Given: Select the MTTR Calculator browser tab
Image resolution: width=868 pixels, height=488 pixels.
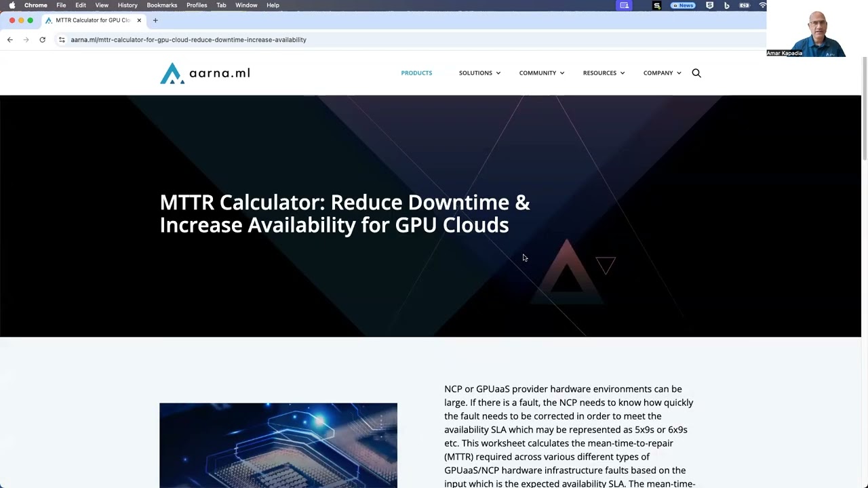Looking at the screenshot, I should pos(93,20).
